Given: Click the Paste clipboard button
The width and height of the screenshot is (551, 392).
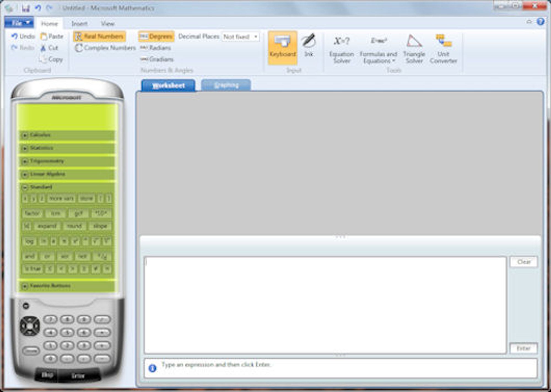Looking at the screenshot, I should (52, 36).
